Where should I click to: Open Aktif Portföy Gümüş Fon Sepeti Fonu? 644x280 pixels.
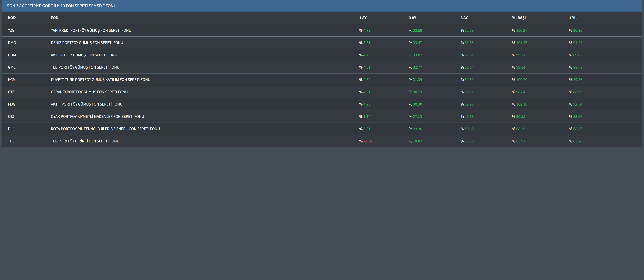[x=87, y=104]
